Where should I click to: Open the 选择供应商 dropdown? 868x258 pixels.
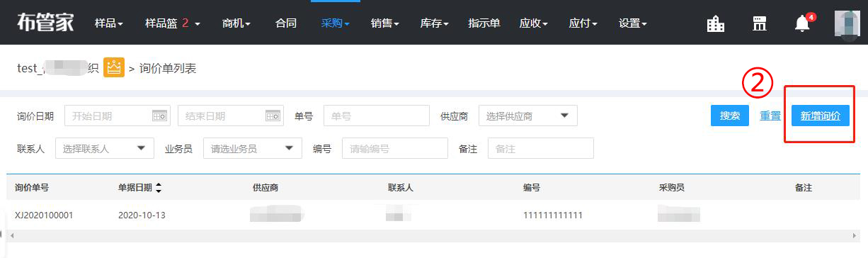[x=528, y=116]
